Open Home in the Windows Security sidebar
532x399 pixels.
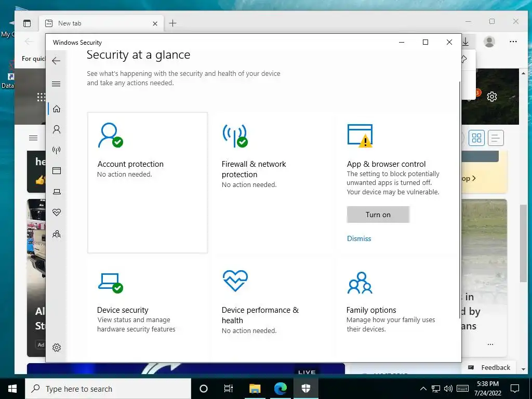tap(57, 109)
